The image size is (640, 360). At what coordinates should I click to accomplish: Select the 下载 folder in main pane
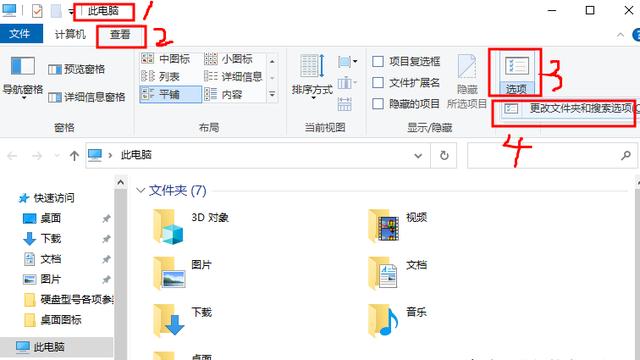pos(182,320)
